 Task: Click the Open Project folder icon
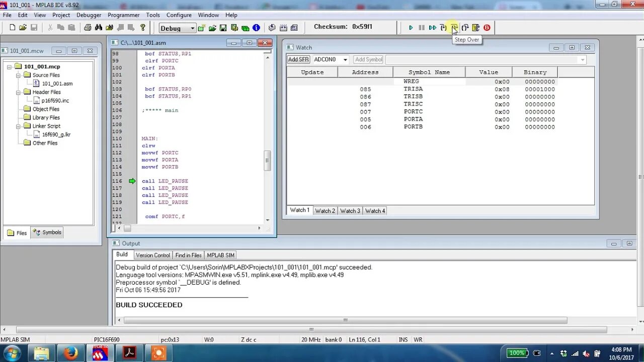pyautogui.click(x=212, y=28)
